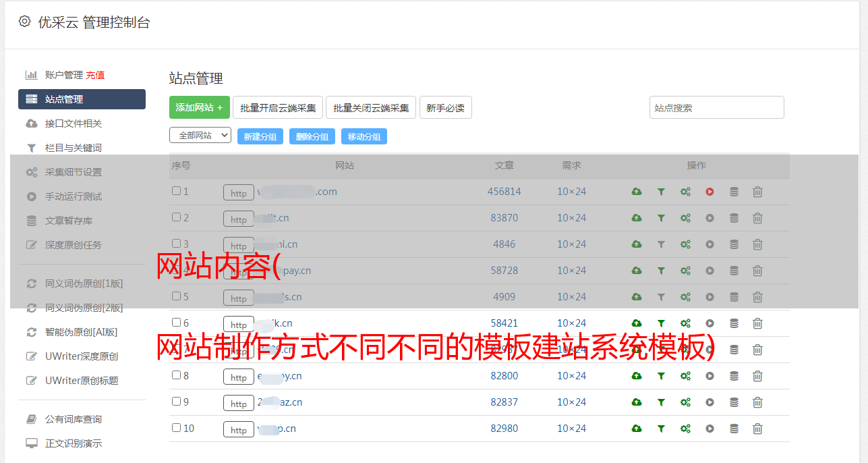868x463 pixels.
Task: Open 智能伪原创[AI版] in the sidebar
Action: pyautogui.click(x=82, y=332)
